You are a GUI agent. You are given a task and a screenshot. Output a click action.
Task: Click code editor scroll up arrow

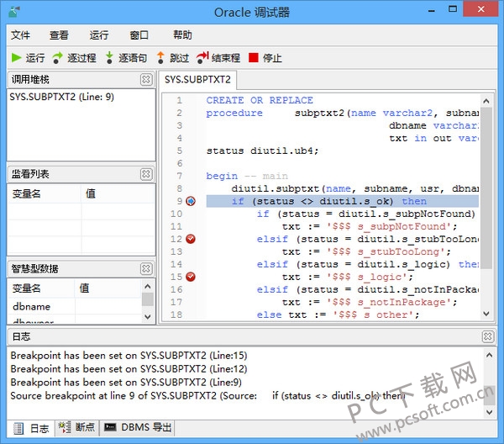tap(486, 102)
